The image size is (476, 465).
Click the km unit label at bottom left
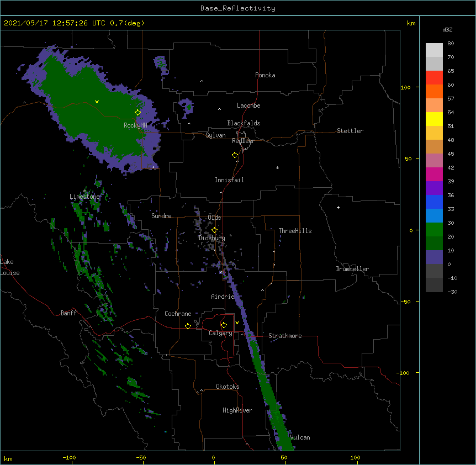8,458
